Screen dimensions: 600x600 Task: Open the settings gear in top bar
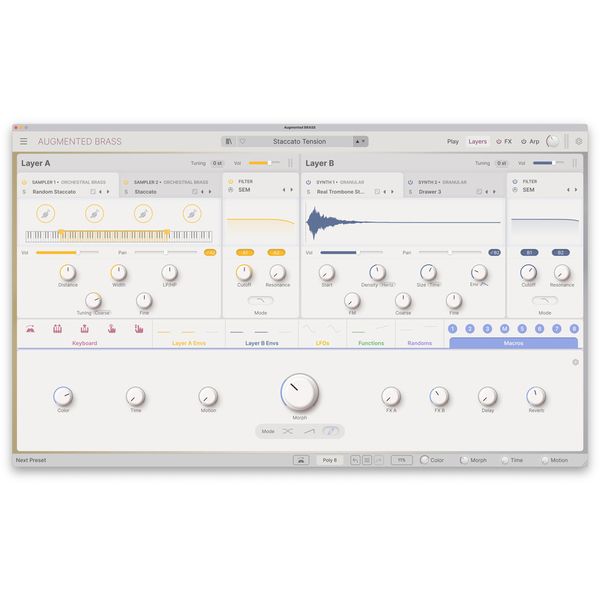579,141
